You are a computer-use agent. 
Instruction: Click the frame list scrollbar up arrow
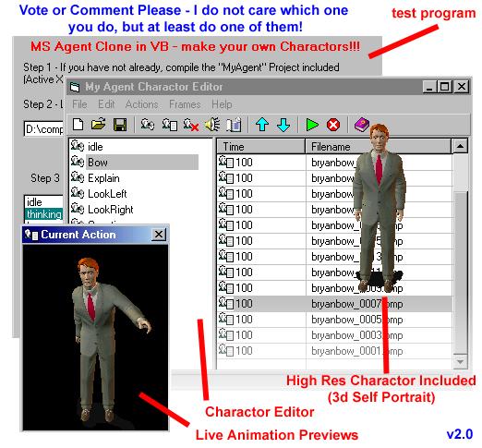click(460, 146)
